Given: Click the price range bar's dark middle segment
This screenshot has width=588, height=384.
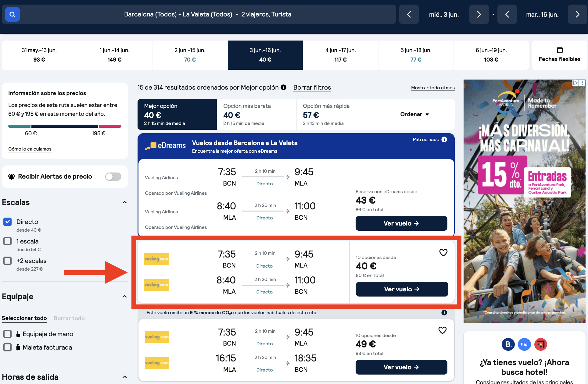Looking at the screenshot, I should [65, 126].
